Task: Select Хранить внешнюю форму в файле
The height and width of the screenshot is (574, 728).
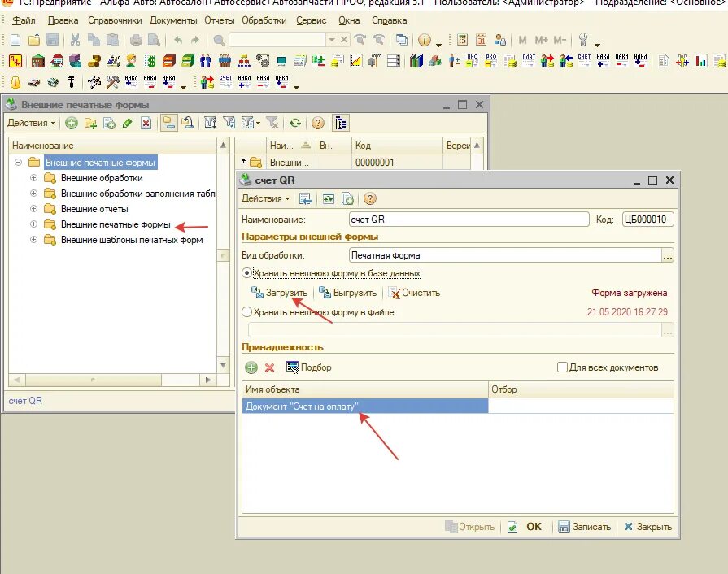Action: 247,312
